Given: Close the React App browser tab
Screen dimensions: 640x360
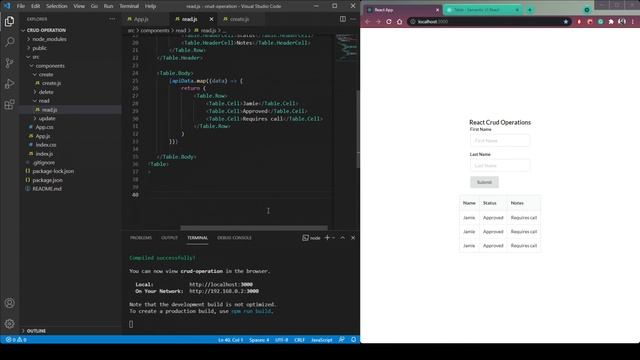Looking at the screenshot, I should (437, 10).
